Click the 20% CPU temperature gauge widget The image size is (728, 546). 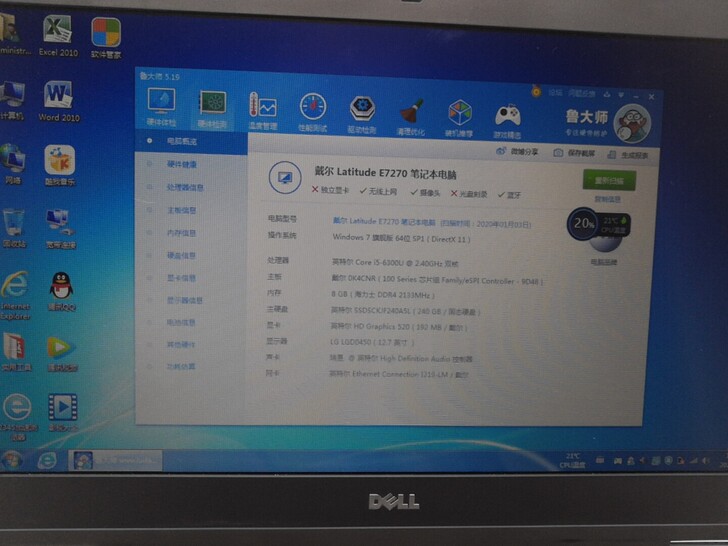click(598, 224)
